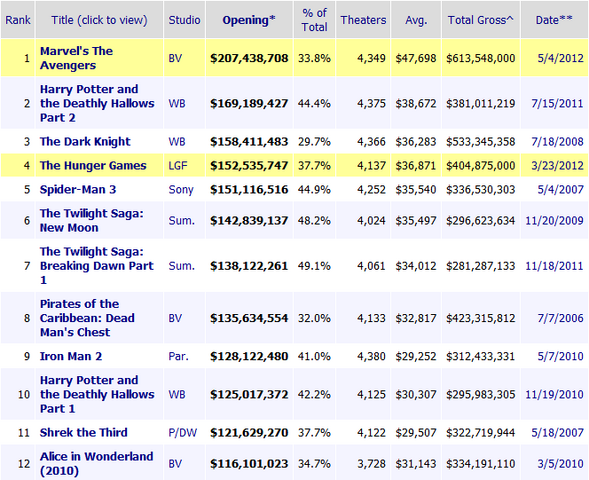The height and width of the screenshot is (480, 589).
Task: Select opening value $207,438,708
Action: coord(249,59)
